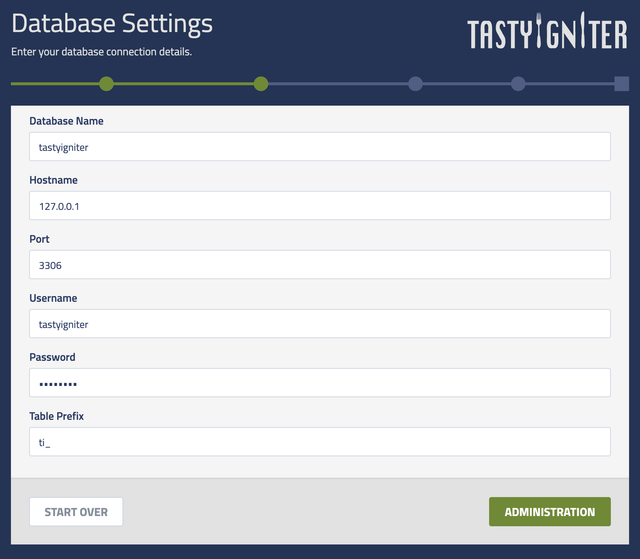Select the Port field with 3306

tap(320, 265)
